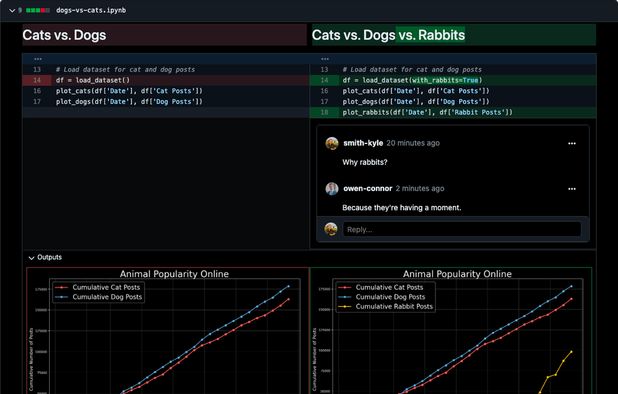
Task: Open the options menu on smith-kyle's comment
Action: [571, 143]
